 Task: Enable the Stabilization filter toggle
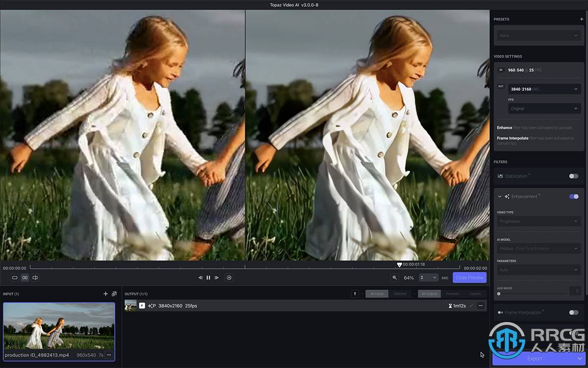573,176
